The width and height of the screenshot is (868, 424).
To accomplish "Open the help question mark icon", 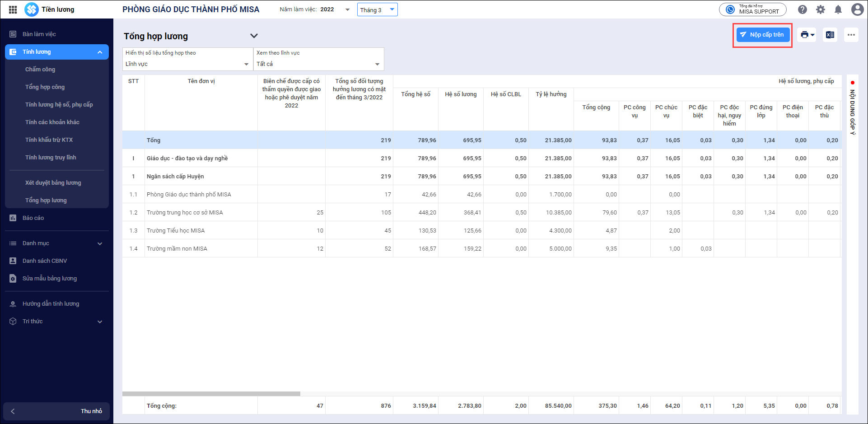I will [803, 9].
